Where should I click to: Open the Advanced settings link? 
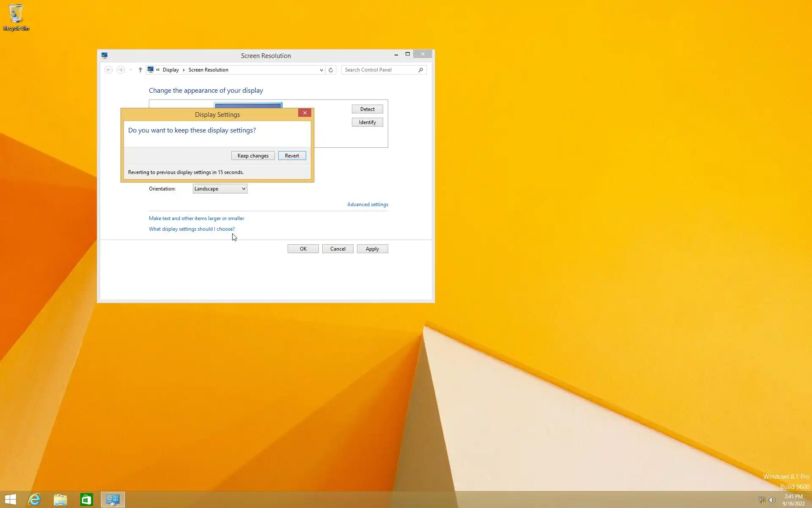coord(368,204)
